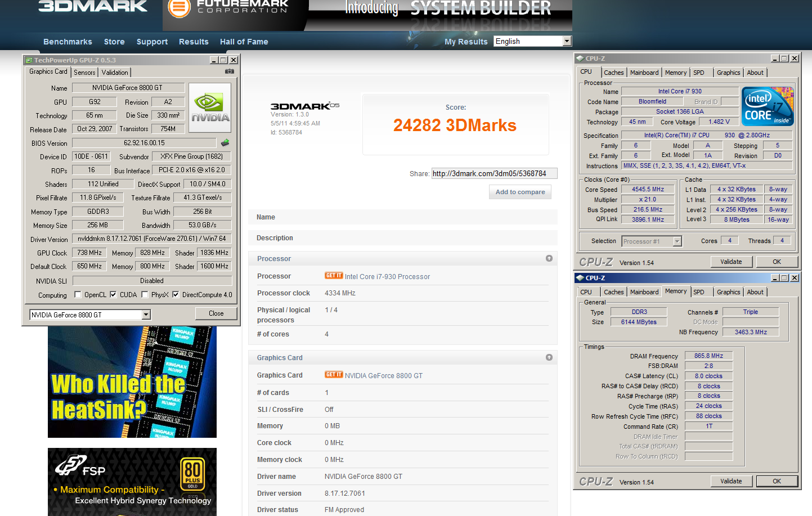Viewport: 812px width, 516px height.
Task: Click the Intel Core i7 logo in CPU-Z
Action: pyautogui.click(x=768, y=106)
